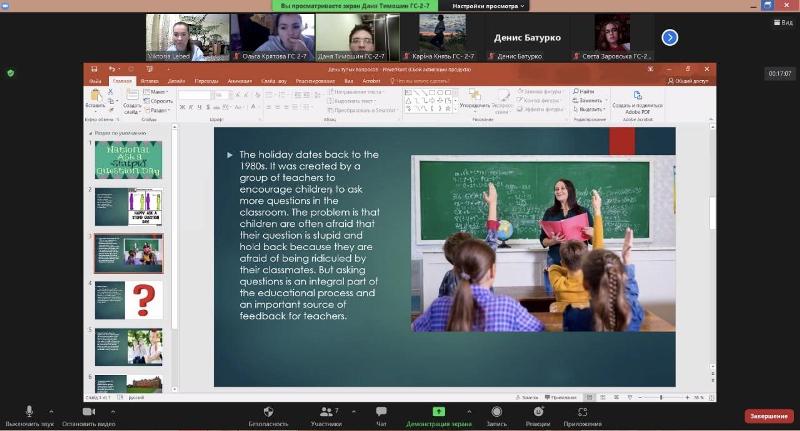Select slide 2 thumbnail in the slide panel
This screenshot has height=431, width=800.
(x=129, y=207)
